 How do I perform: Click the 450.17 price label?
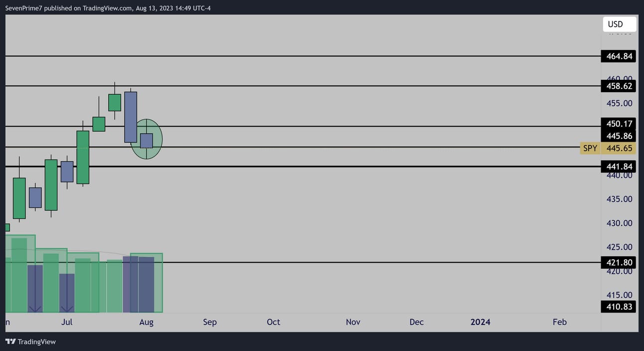(620, 124)
